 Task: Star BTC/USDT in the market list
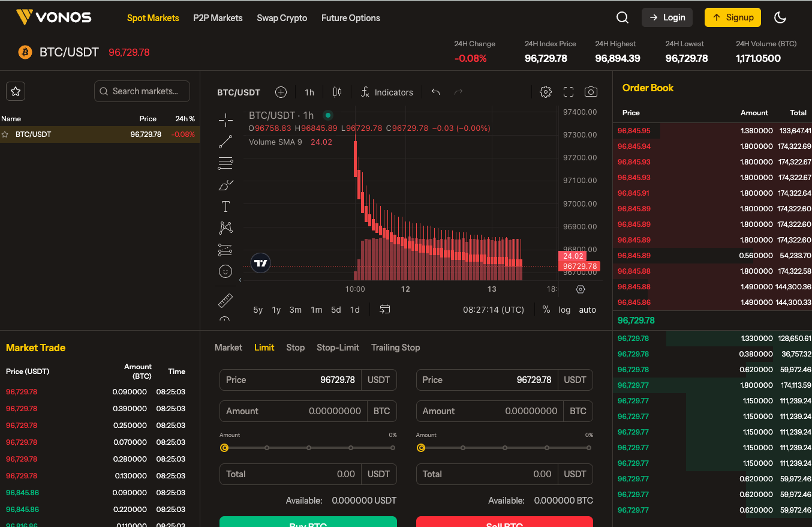(5, 134)
